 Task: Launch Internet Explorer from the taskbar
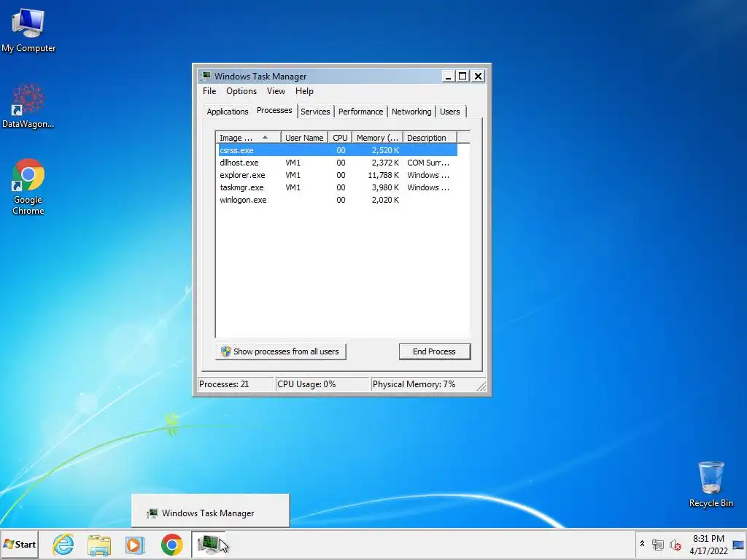click(63, 544)
